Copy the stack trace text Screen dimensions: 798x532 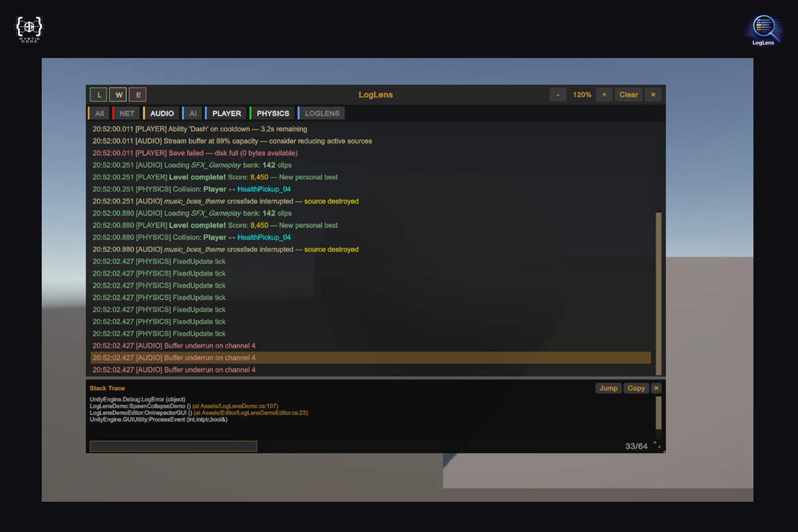[636, 388]
